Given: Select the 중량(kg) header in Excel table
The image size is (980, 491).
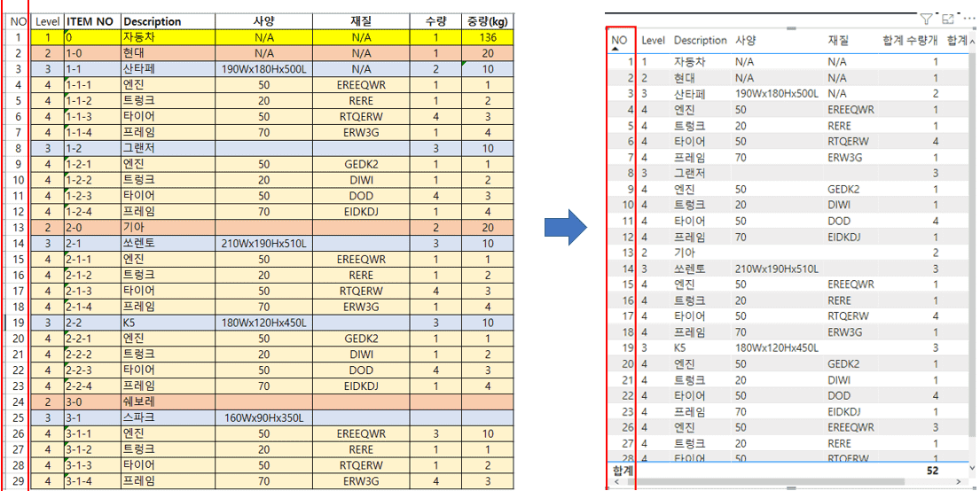Looking at the screenshot, I should point(488,21).
